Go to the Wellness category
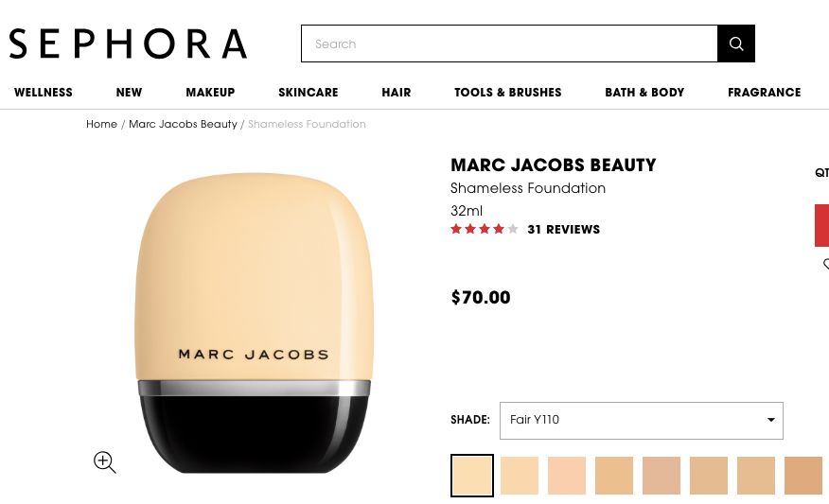Screen dimensions: 829x504 (44, 93)
